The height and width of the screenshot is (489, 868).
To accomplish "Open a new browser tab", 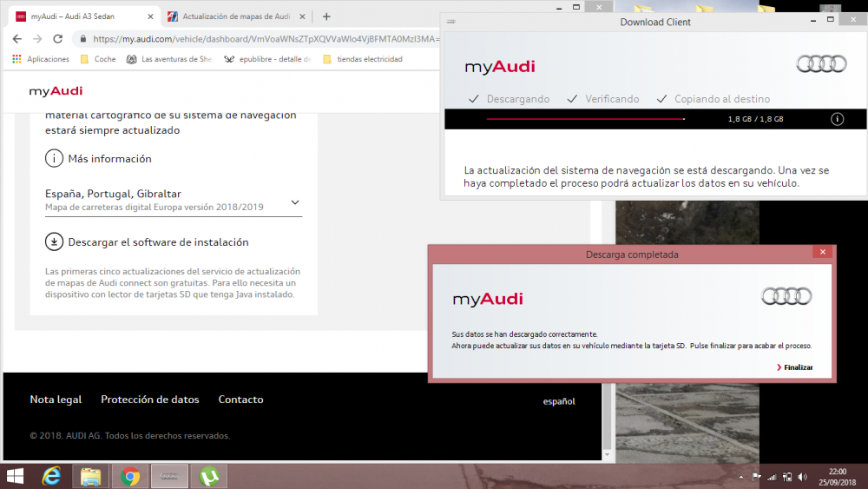I will pos(326,17).
